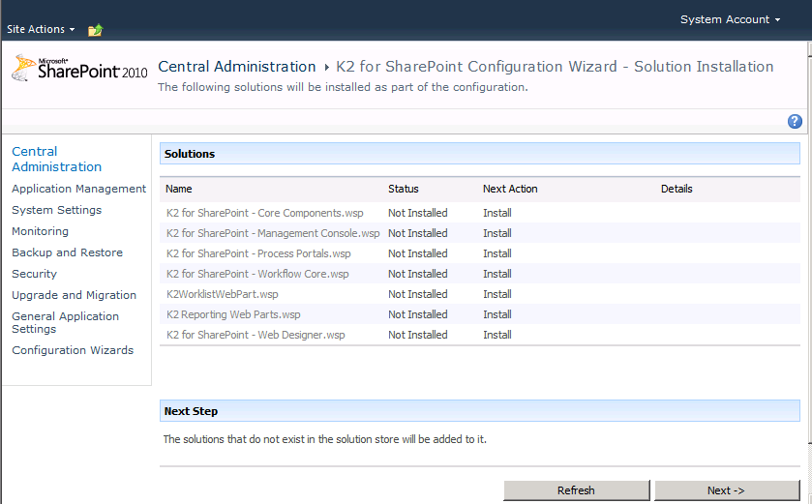Click the Status column header
The image size is (812, 504).
tap(404, 189)
